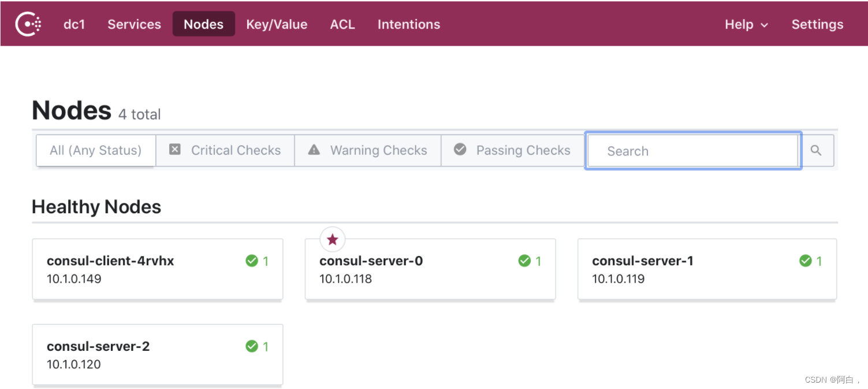The width and height of the screenshot is (868, 389).
Task: Open the consul-server-2 node card
Action: coord(158,354)
